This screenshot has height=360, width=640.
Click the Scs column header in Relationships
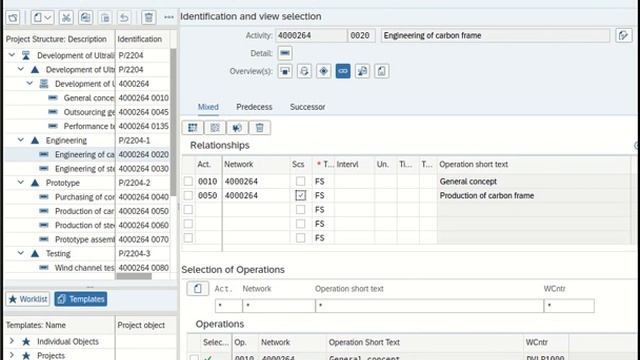click(298, 164)
